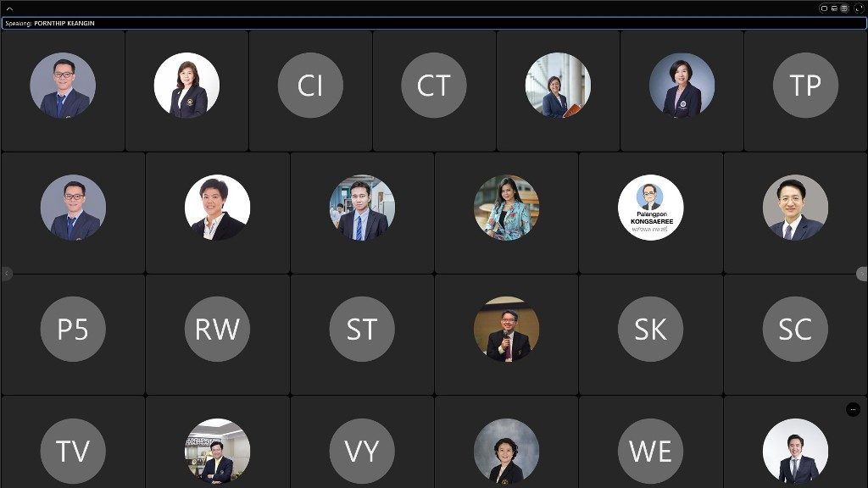The height and width of the screenshot is (488, 868).
Task: Go to next page of participants
Action: click(x=862, y=274)
